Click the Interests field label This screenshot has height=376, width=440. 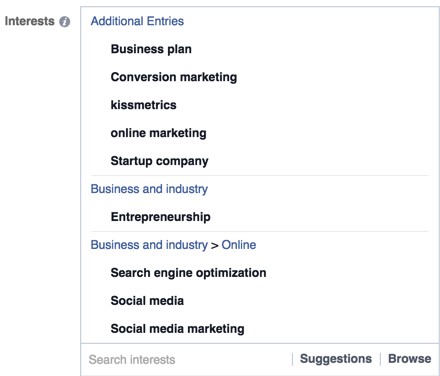[29, 21]
